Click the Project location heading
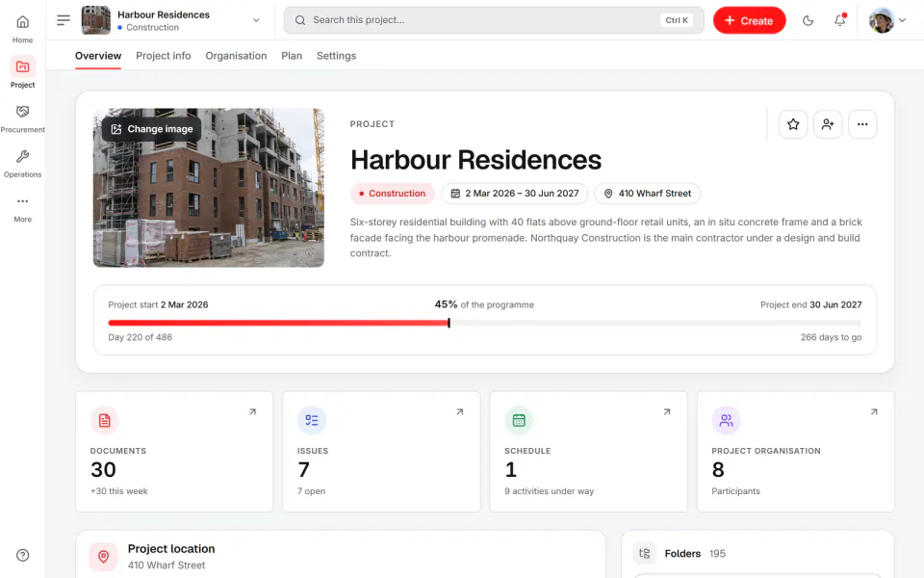 pos(171,549)
